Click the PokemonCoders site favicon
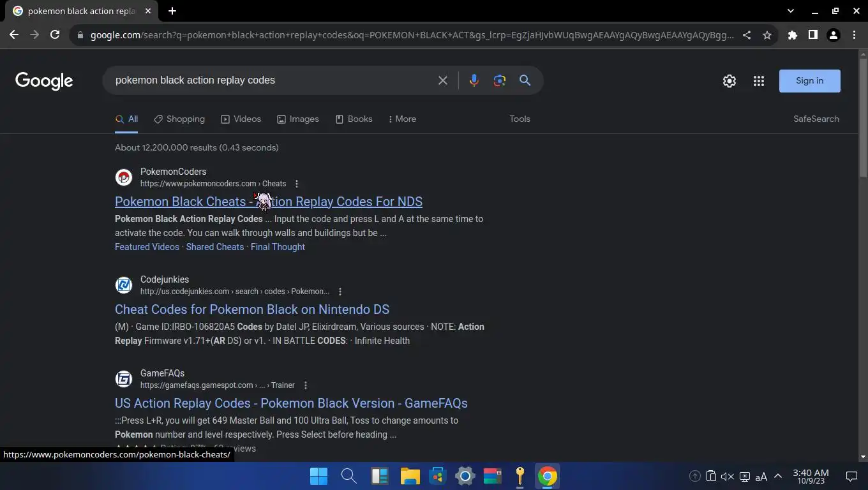This screenshot has height=490, width=868. (124, 177)
